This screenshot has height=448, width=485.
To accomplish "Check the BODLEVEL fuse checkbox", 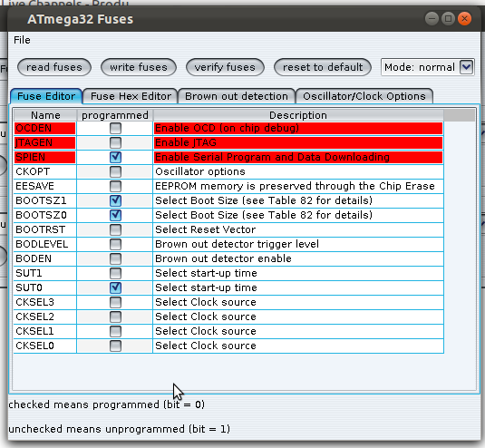I will (115, 244).
